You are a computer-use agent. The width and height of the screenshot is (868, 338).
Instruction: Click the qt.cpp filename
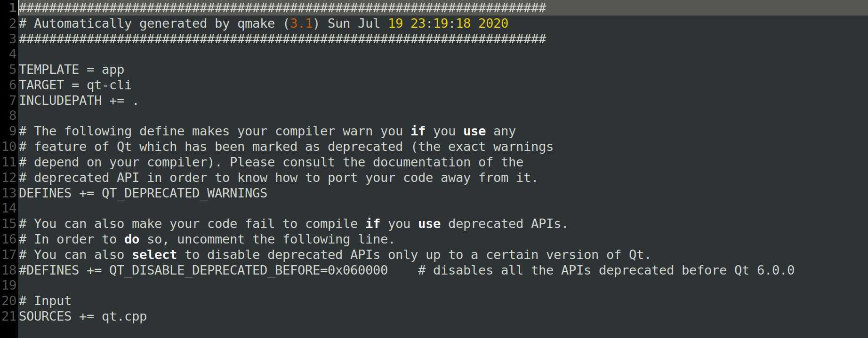[124, 316]
